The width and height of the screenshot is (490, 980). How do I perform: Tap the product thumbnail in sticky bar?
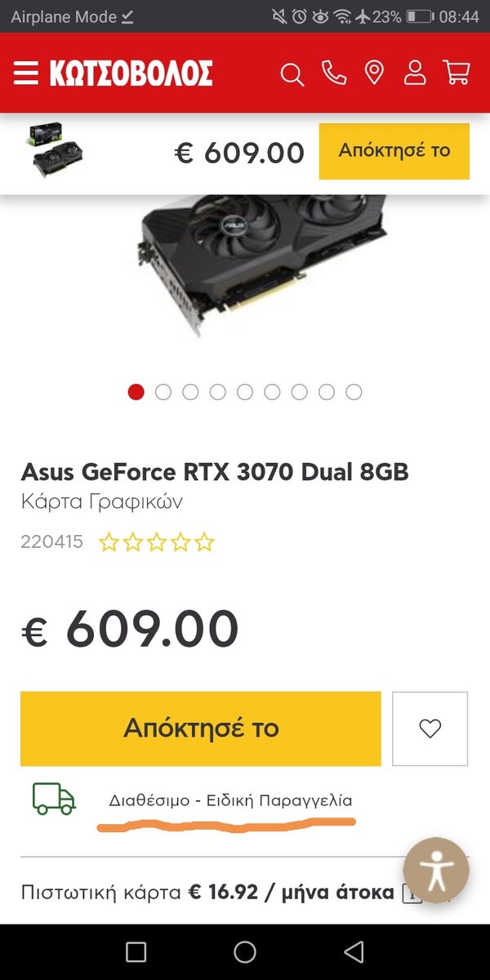click(56, 151)
